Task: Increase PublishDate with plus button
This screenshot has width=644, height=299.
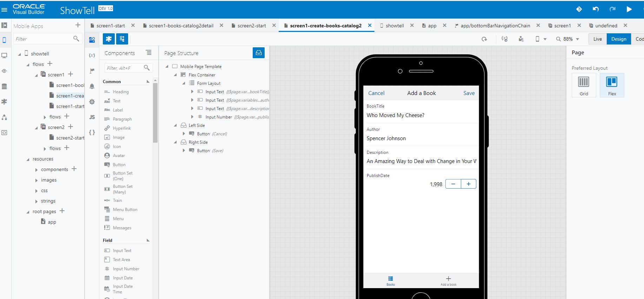Action: pyautogui.click(x=469, y=184)
